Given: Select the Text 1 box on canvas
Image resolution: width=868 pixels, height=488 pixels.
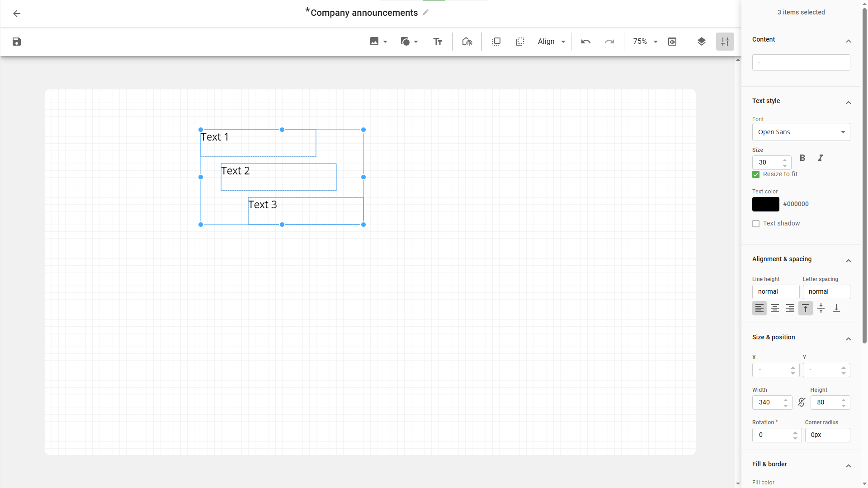Looking at the screenshot, I should pyautogui.click(x=258, y=143).
